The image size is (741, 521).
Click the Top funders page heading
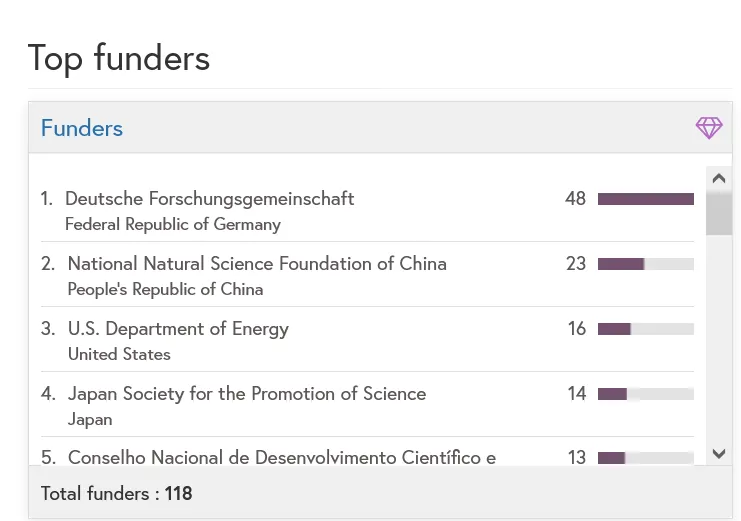(x=119, y=58)
